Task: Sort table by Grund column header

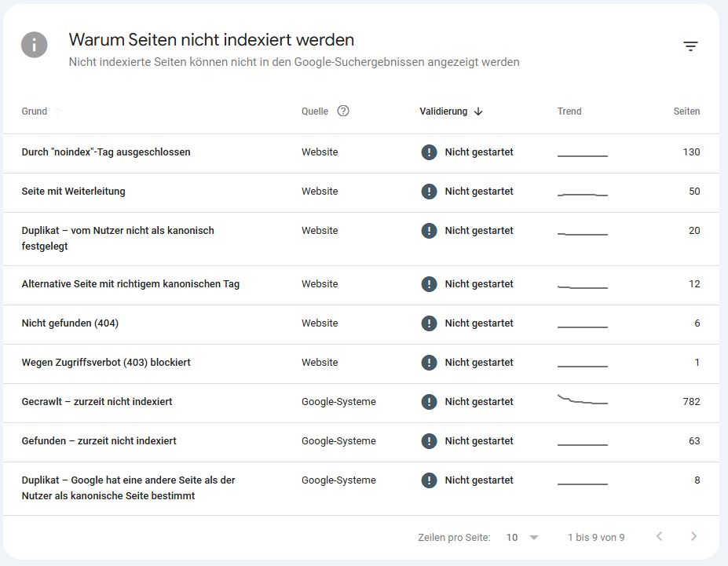Action: (35, 111)
